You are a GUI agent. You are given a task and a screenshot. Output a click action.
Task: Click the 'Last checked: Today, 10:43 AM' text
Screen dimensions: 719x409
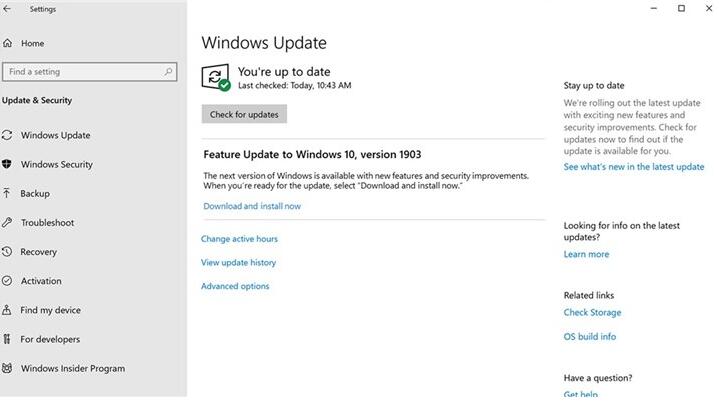[295, 85]
